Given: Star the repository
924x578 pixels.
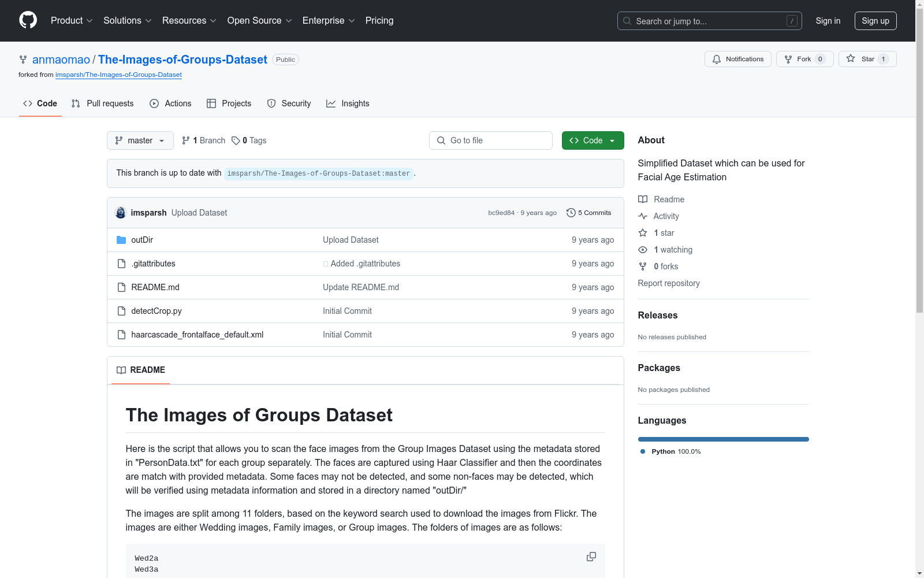Looking at the screenshot, I should tap(867, 59).
